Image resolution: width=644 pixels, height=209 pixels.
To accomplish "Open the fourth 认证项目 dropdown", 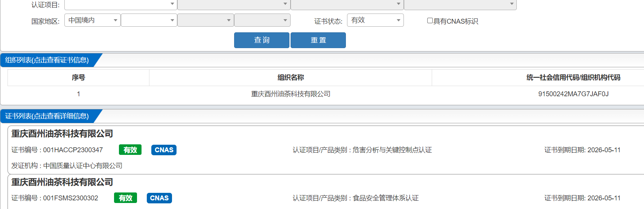I will point(460,5).
